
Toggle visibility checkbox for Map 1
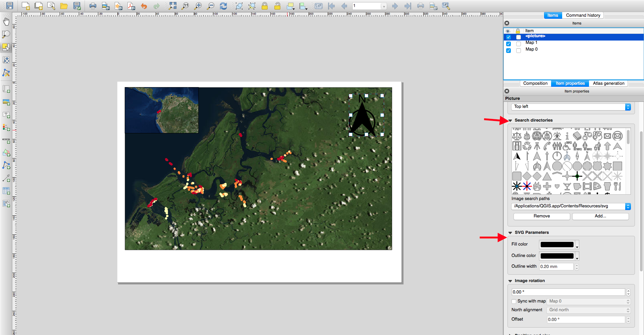click(508, 44)
